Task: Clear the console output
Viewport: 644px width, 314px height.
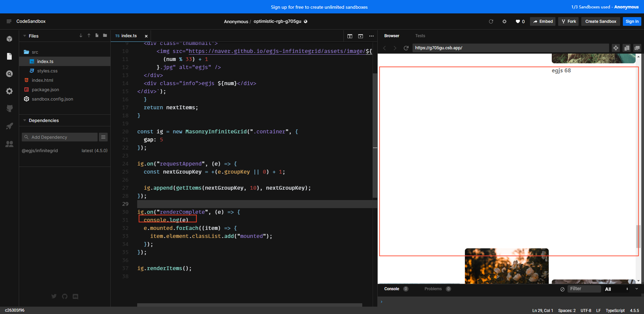Action: tap(562, 289)
